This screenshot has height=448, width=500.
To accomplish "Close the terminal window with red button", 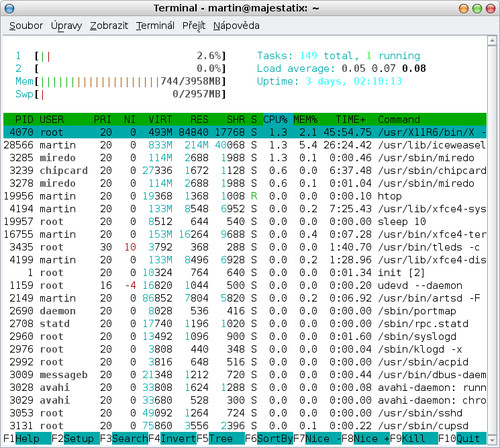I will click(490, 8).
